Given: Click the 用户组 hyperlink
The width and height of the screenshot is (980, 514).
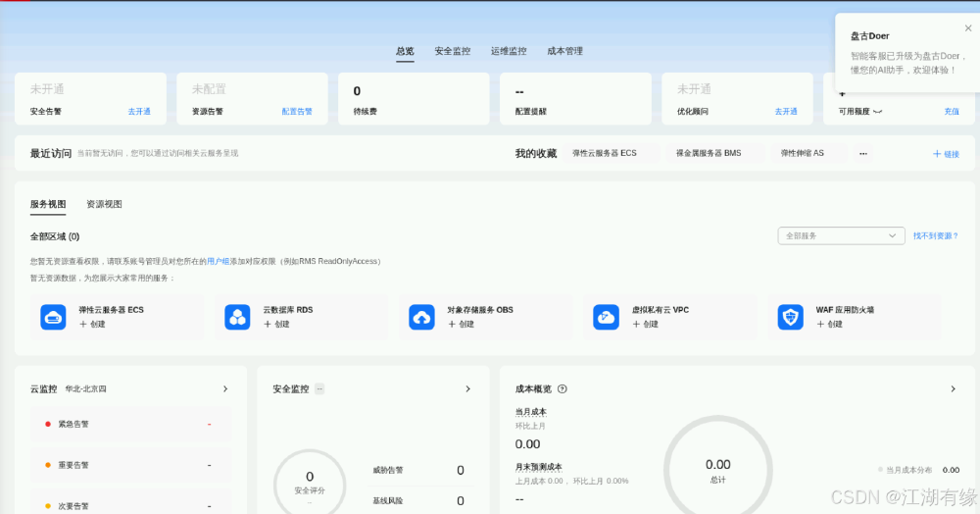Looking at the screenshot, I should pos(219,261).
